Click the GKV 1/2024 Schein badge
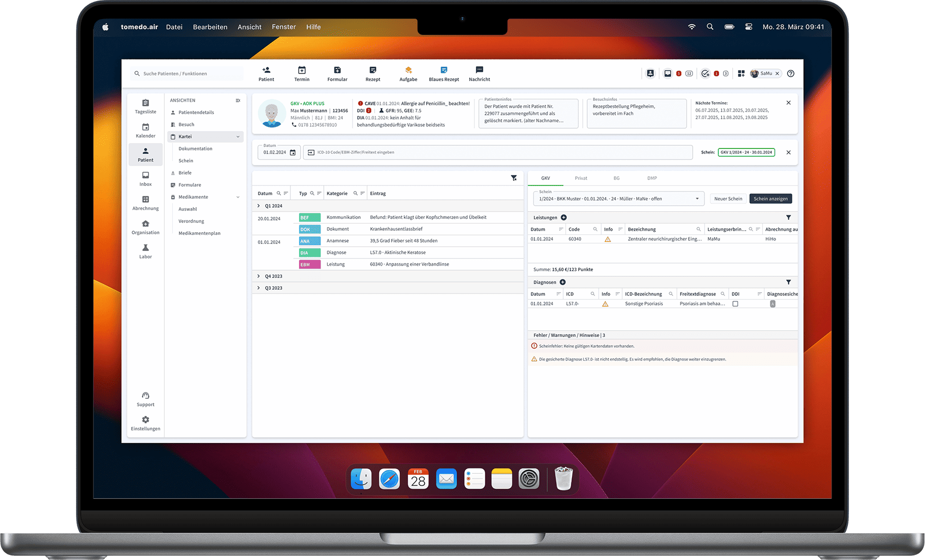Screen dimensions: 925x560 coord(746,153)
